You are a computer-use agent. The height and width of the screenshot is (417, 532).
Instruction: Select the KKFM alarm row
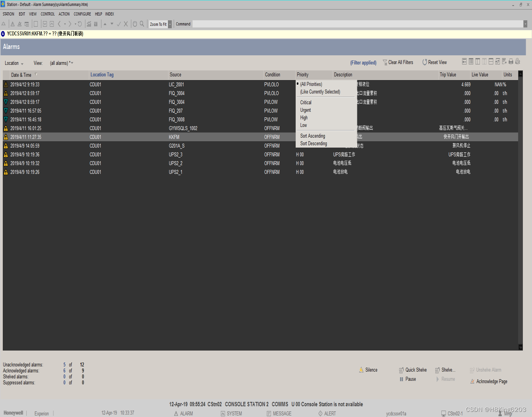pos(260,137)
